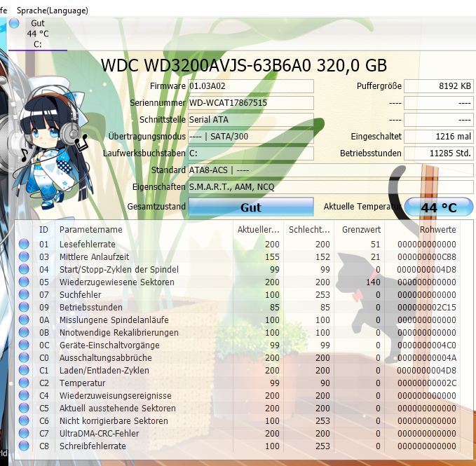Select Schreibfehlerrate parameter name

coord(93,446)
